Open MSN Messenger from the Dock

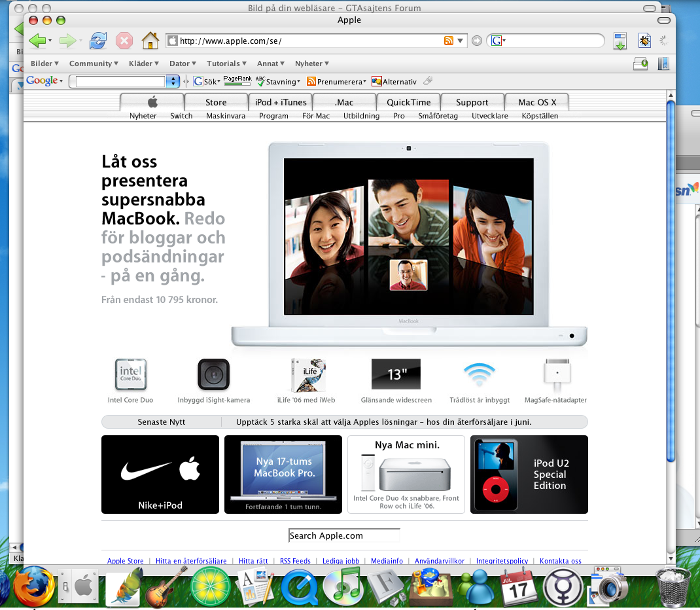(475, 587)
